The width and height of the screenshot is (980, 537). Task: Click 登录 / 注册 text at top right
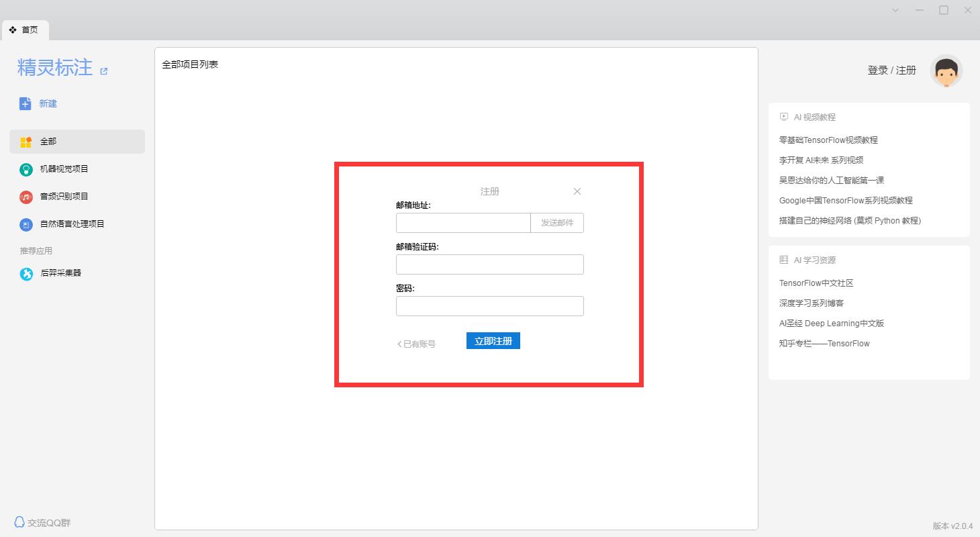tap(891, 70)
